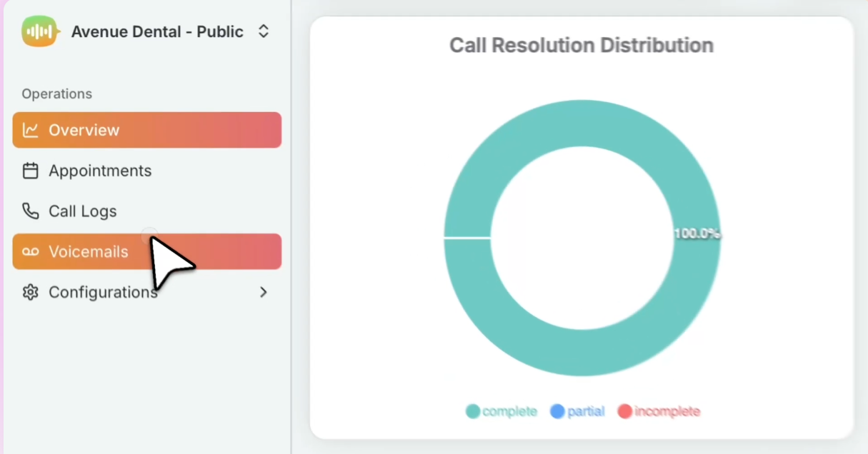Open the Avenue Dental workspace switcher arrows
This screenshot has height=454, width=868.
tap(264, 31)
